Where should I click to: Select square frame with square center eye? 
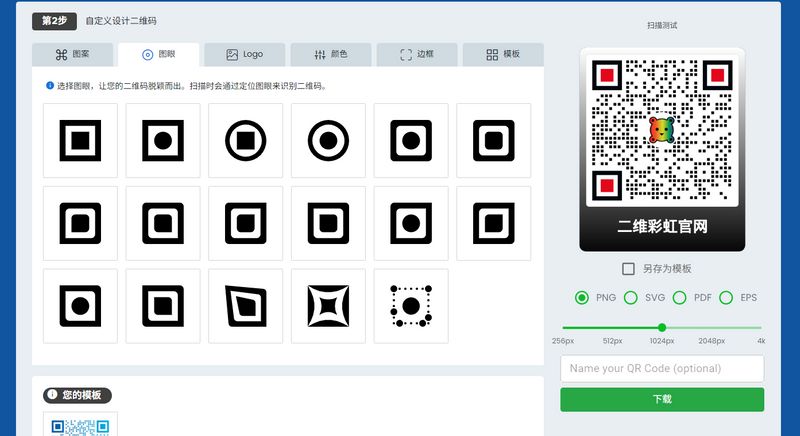80,140
